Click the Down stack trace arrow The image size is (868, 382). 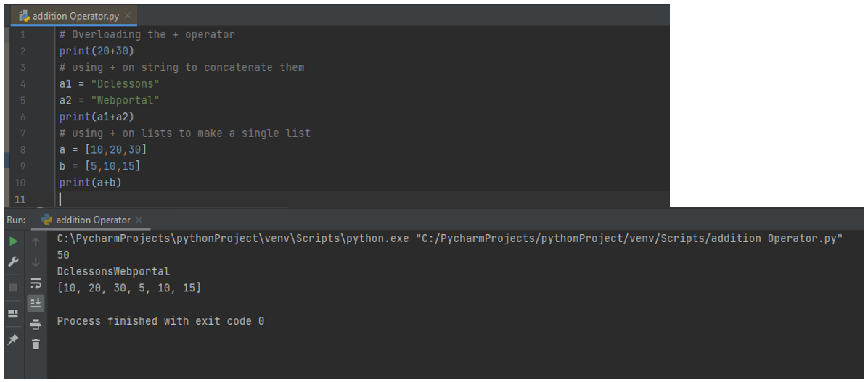36,262
